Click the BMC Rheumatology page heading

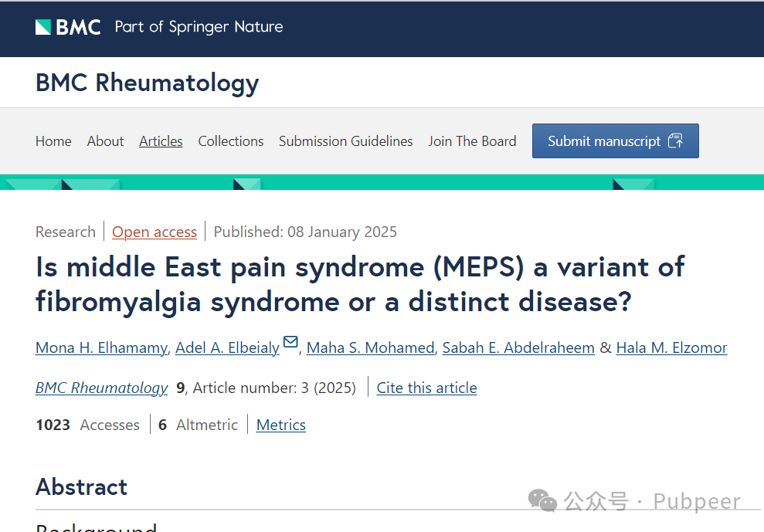tap(147, 83)
